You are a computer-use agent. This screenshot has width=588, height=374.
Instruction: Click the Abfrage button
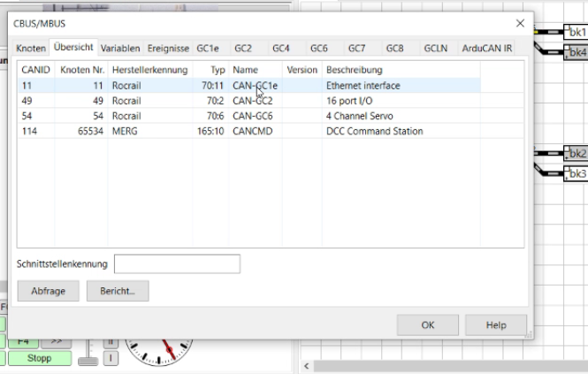(x=48, y=291)
